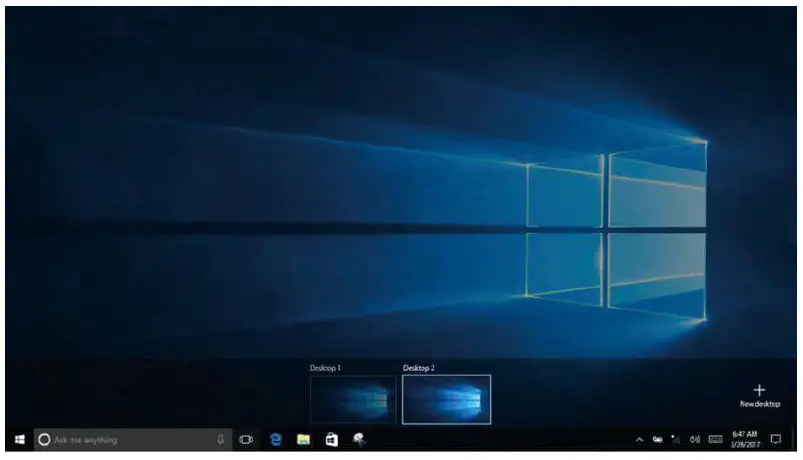Screen dimensions: 803x460
Task: Expand hidden system tray icons chevron
Action: click(x=639, y=440)
